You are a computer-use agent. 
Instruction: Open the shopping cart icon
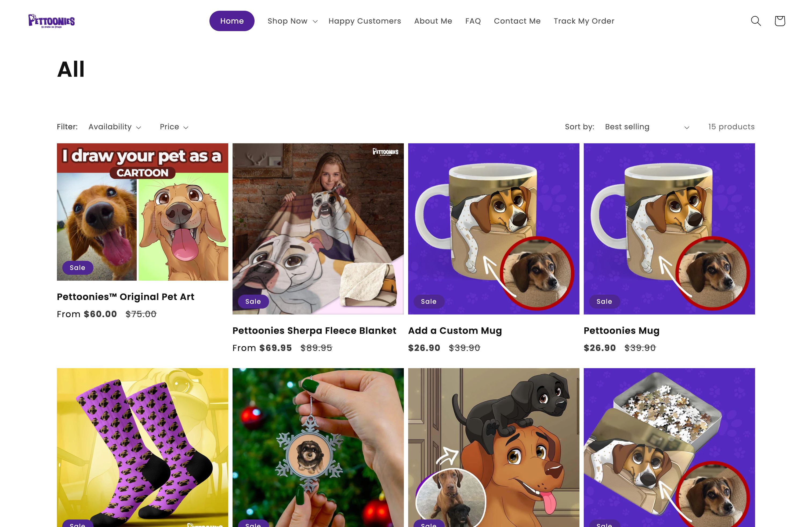(x=780, y=21)
